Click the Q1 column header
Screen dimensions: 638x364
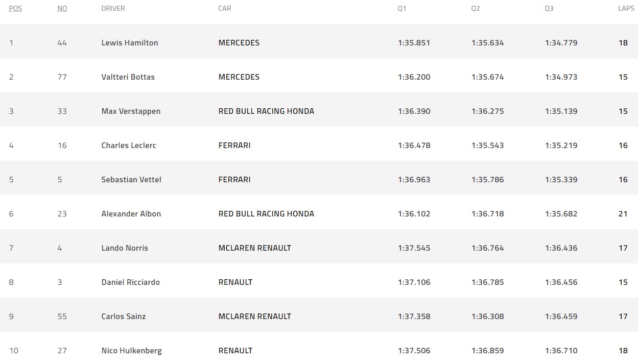pyautogui.click(x=402, y=9)
